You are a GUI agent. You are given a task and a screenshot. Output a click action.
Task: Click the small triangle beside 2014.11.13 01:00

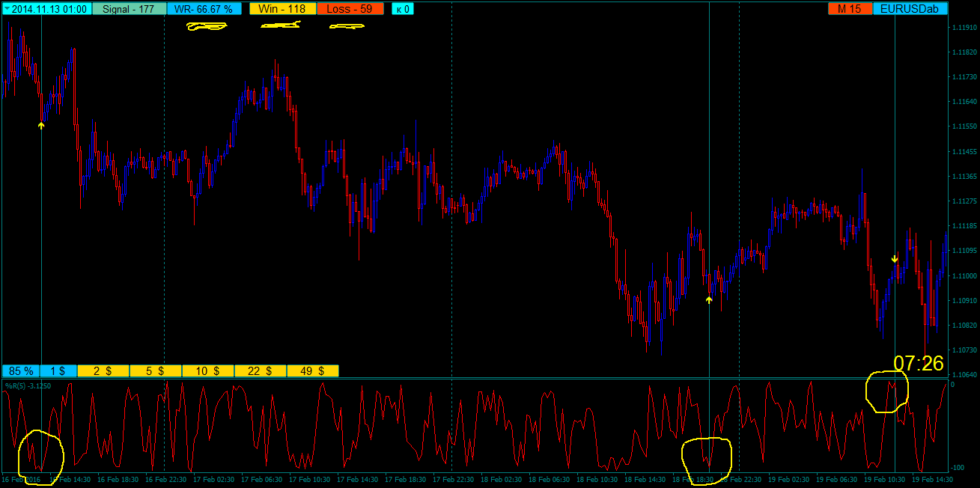[7, 9]
